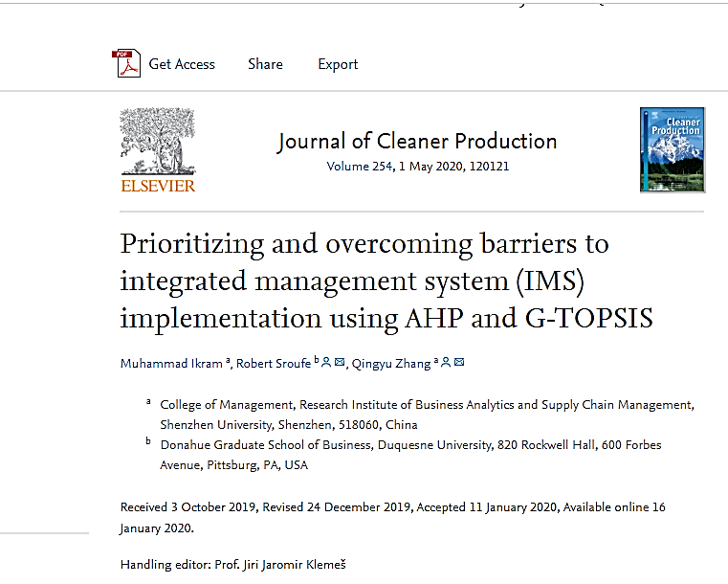
Task: Click the envelope icon next to Robert Sroufe
Action: [x=339, y=362]
